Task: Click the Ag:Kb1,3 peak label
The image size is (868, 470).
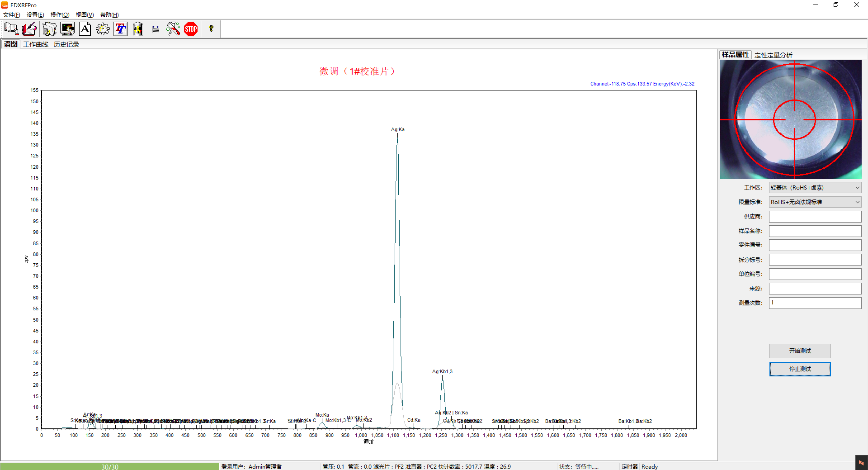Action: [442, 372]
